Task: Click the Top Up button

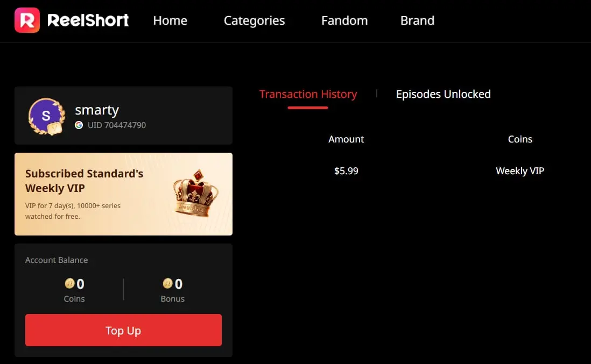Action: [123, 330]
